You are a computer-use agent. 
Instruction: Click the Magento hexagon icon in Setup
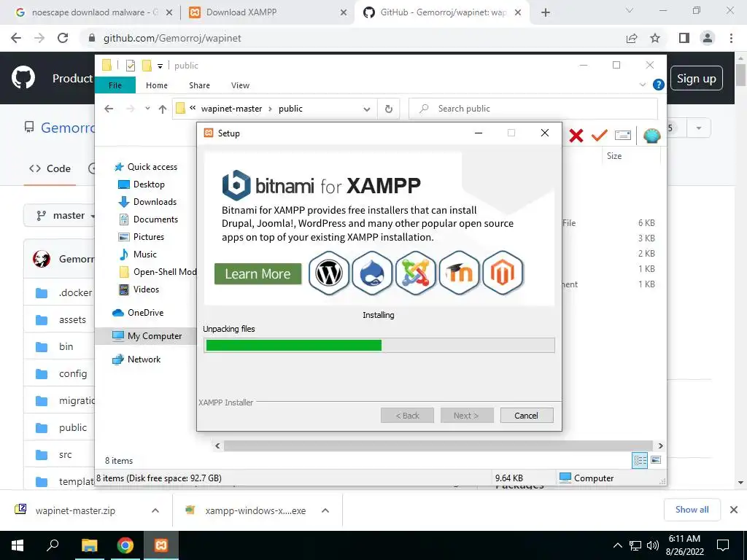(503, 273)
